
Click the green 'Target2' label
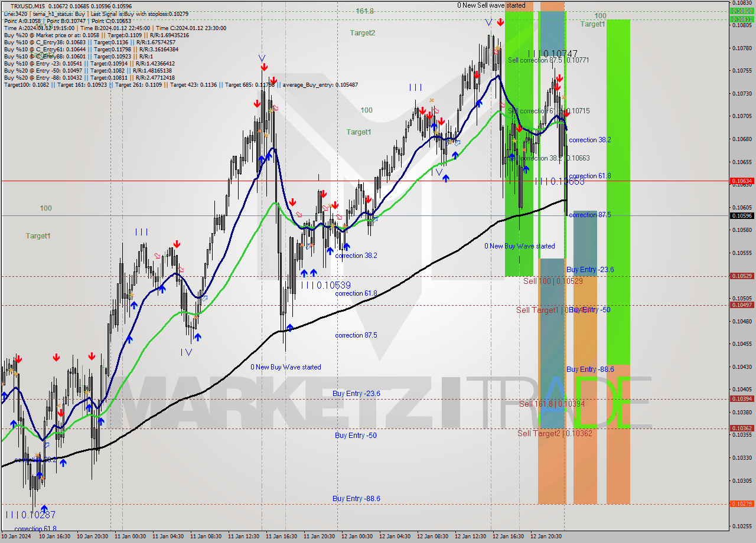tap(362, 33)
